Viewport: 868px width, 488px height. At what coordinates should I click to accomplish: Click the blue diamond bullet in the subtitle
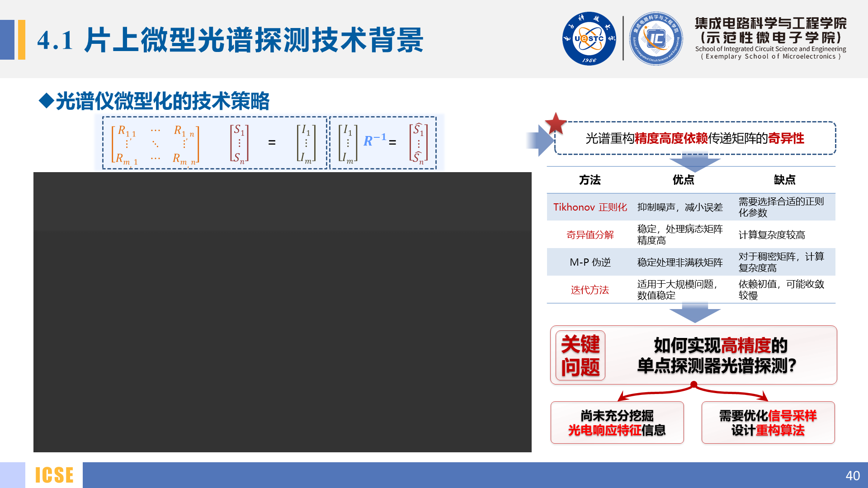[x=46, y=100]
